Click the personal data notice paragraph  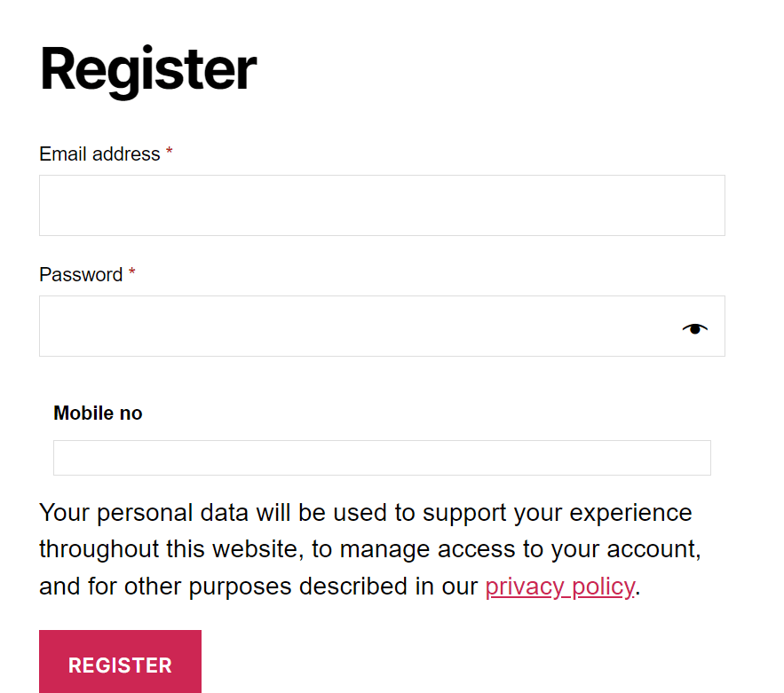[x=370, y=549]
